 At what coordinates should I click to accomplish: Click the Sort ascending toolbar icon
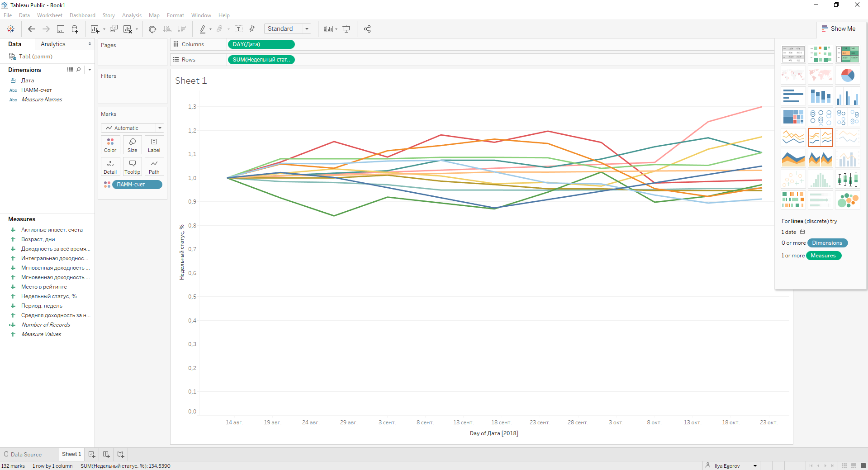[167, 29]
